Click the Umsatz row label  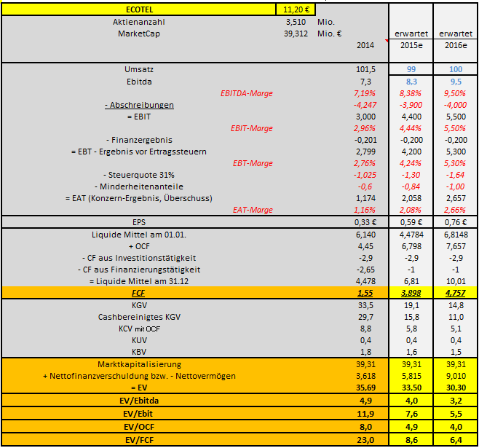(x=139, y=69)
